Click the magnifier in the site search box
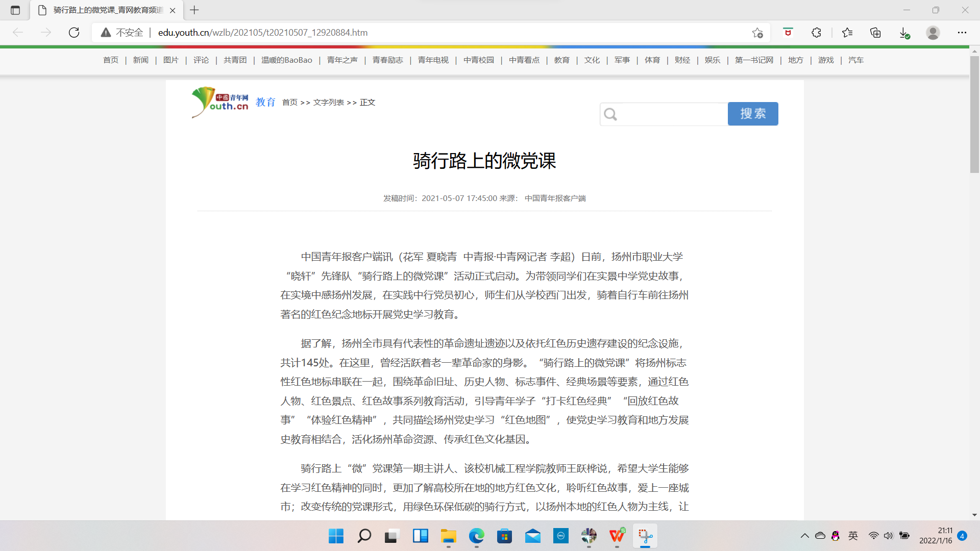The width and height of the screenshot is (980, 551). [x=610, y=114]
